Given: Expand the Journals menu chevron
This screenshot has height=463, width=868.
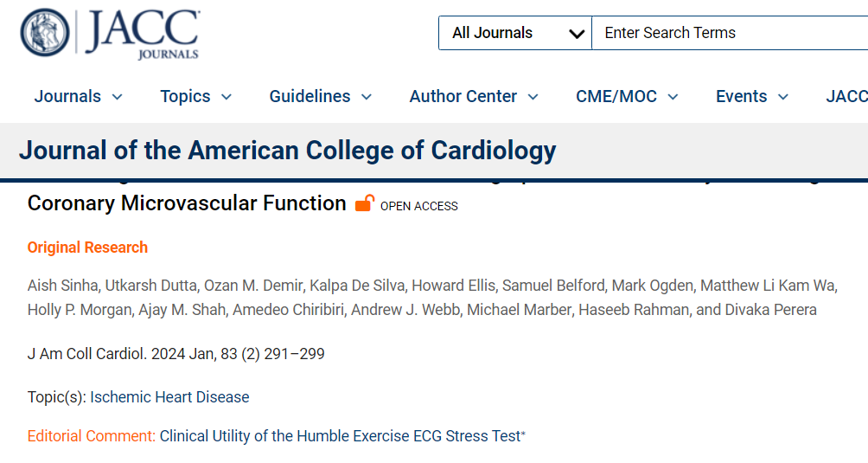Looking at the screenshot, I should pyautogui.click(x=117, y=97).
